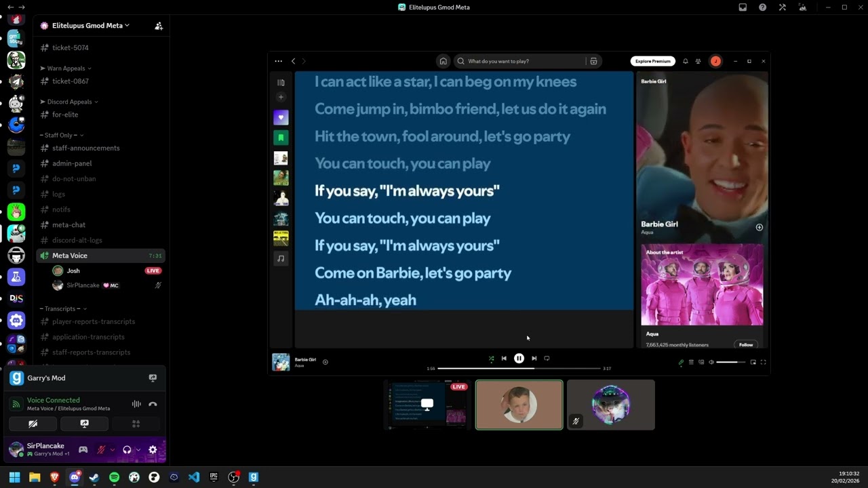Open the Spotify miniplayer icon
The width and height of the screenshot is (868, 488).
click(x=753, y=362)
